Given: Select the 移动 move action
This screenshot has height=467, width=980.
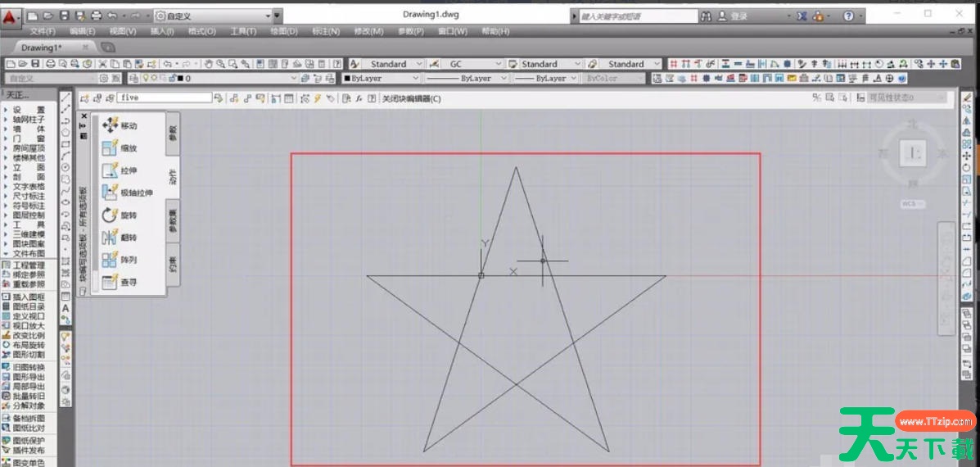Looking at the screenshot, I should pyautogui.click(x=120, y=125).
